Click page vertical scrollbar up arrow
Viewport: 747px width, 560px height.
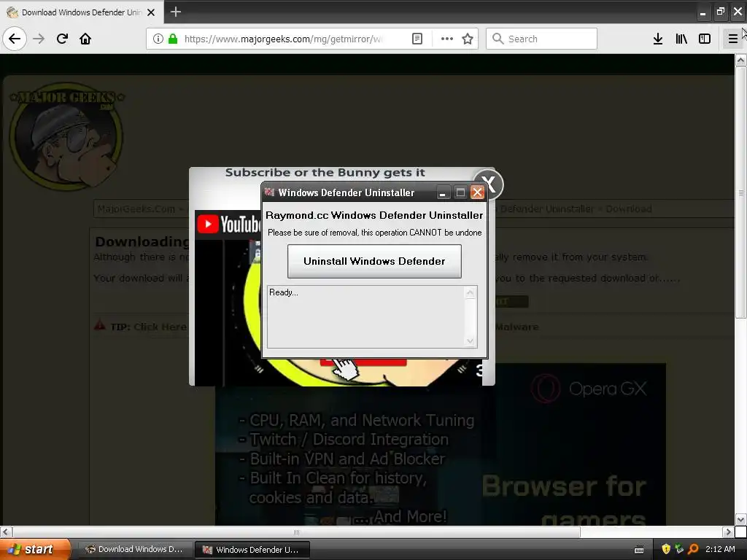[x=740, y=61]
